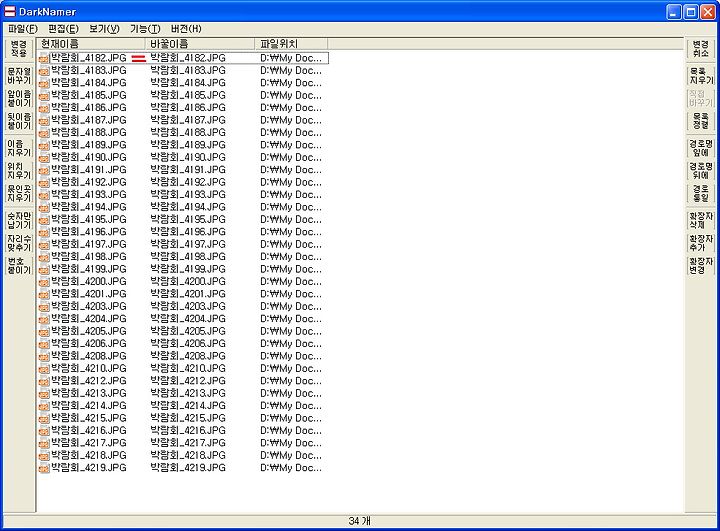Click the new name for 박람회_4205.JPG
This screenshot has width=720, height=531.
(188, 331)
